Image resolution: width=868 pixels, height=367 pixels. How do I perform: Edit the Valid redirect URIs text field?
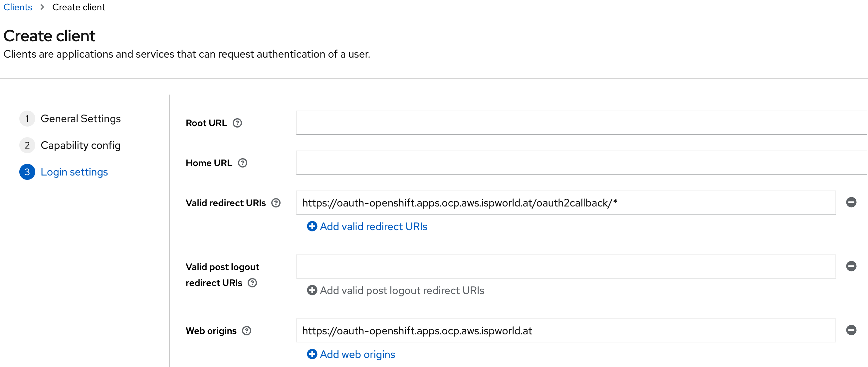coord(565,203)
